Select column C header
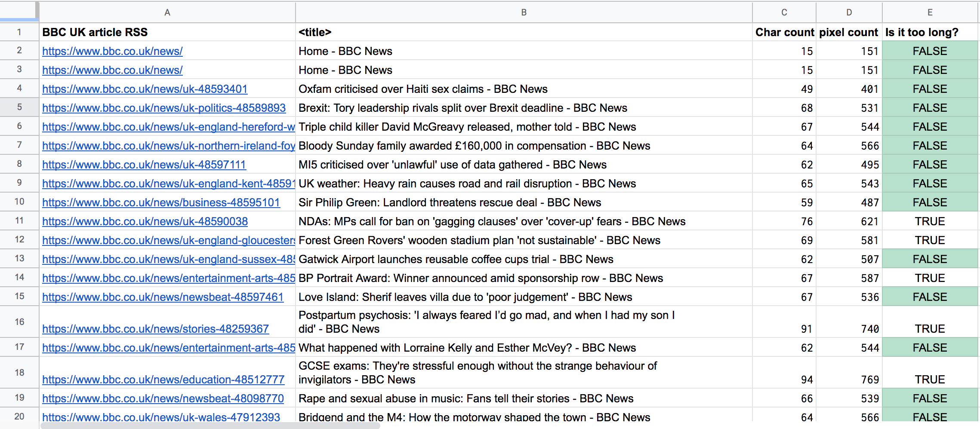 (784, 12)
